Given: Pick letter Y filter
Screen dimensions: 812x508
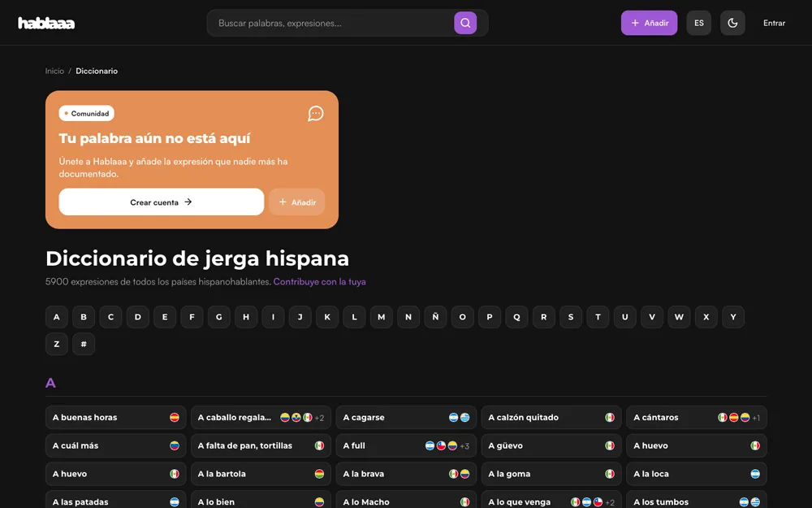Looking at the screenshot, I should 732,317.
